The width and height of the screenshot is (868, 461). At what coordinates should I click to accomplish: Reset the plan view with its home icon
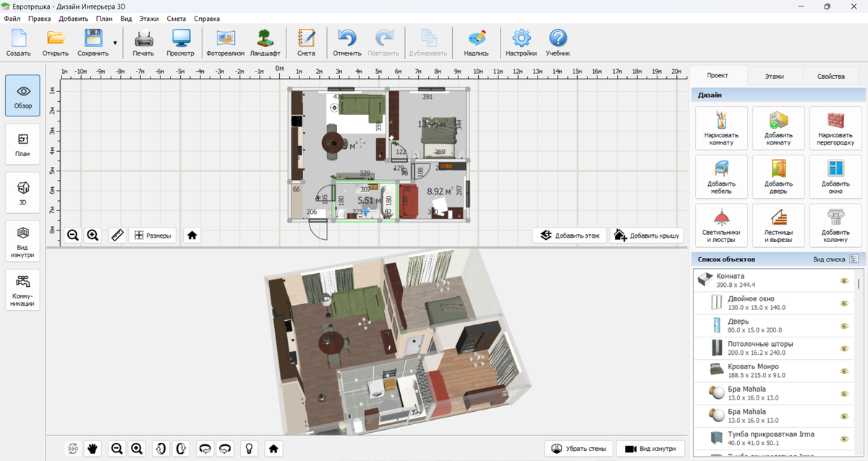click(192, 235)
